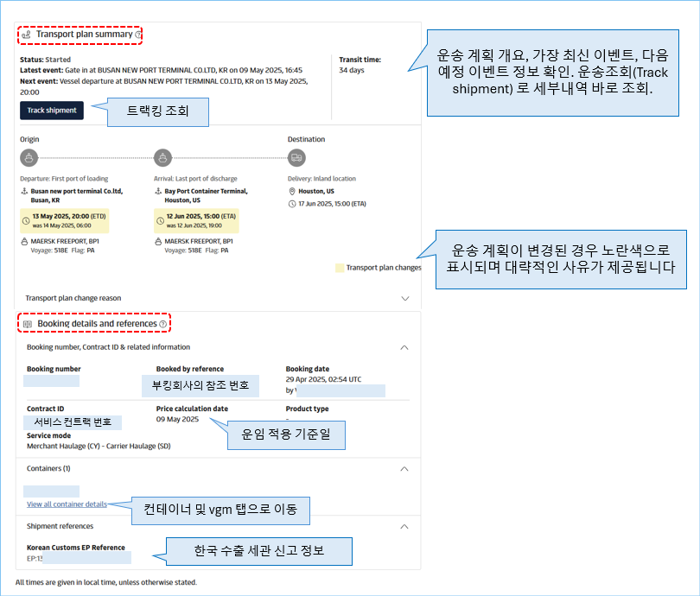Click 'Arrival: Last port of discharge' label
The width and height of the screenshot is (700, 596).
point(195,179)
